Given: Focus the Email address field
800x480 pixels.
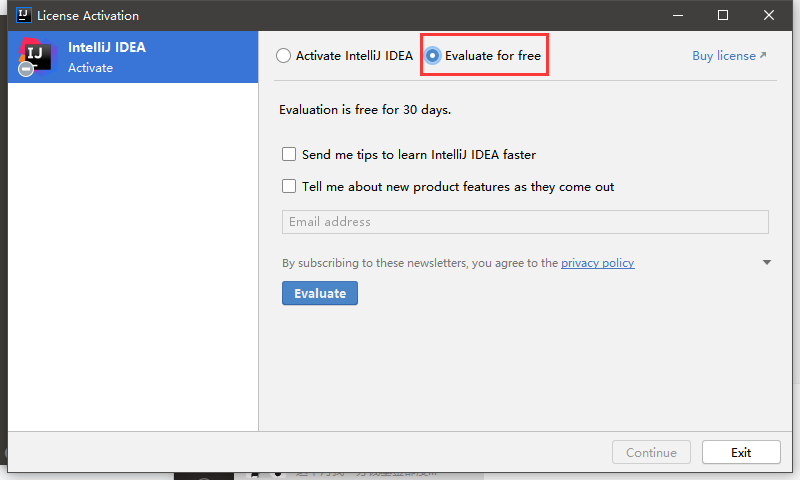Looking at the screenshot, I should coord(525,222).
